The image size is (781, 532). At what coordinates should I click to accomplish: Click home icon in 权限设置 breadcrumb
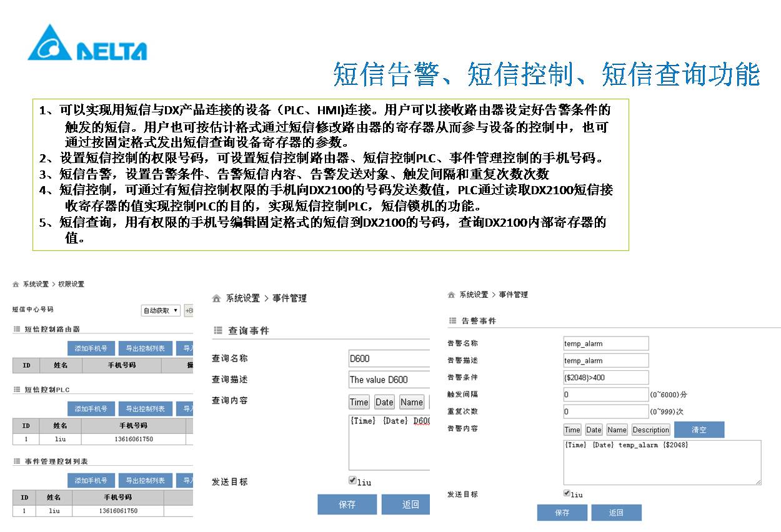tap(16, 284)
